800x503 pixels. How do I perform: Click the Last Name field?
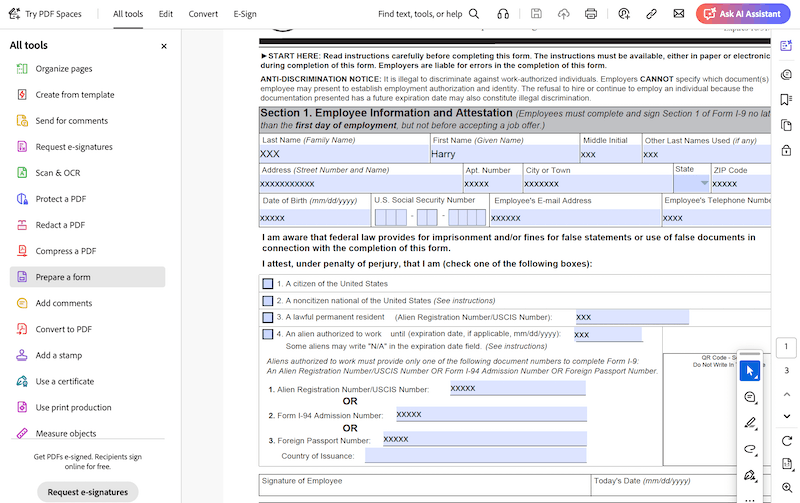coord(344,154)
